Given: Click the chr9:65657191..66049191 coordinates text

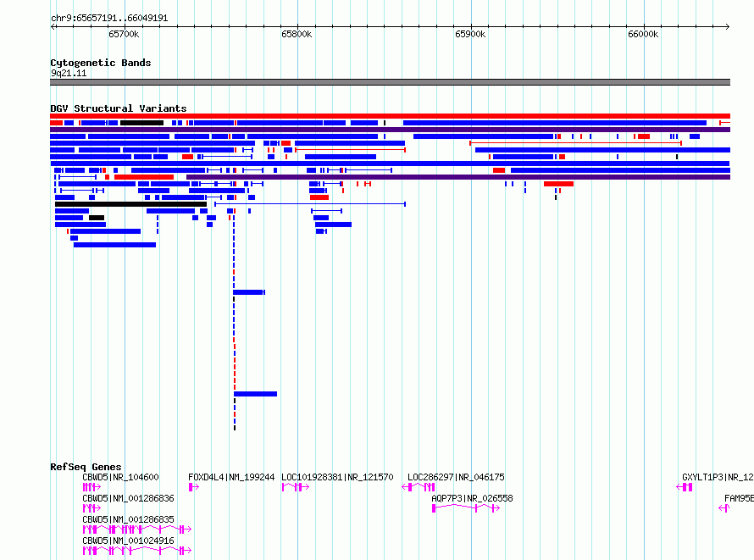Looking at the screenshot, I should 109,18.
